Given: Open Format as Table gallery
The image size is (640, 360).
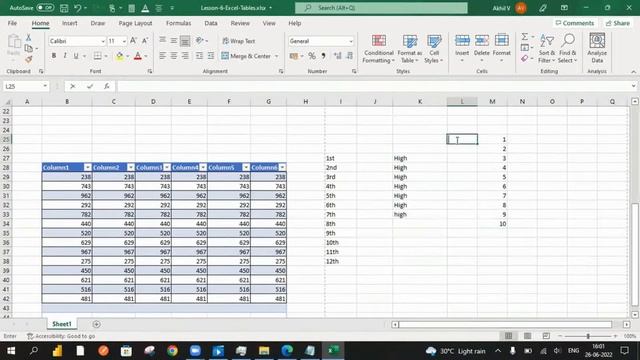Looking at the screenshot, I should coord(409,49).
